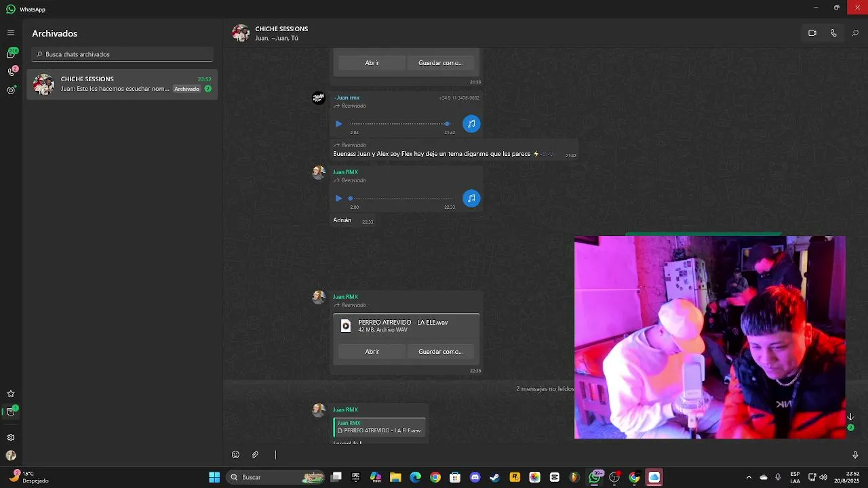Click music icon on 21:42 audio
The width and height of the screenshot is (868, 488).
pyautogui.click(x=471, y=124)
